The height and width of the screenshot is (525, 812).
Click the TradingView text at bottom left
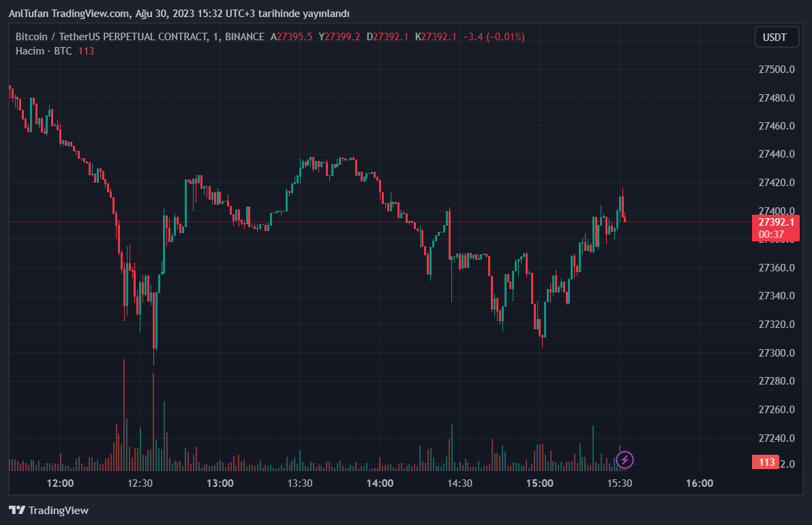[x=59, y=510]
